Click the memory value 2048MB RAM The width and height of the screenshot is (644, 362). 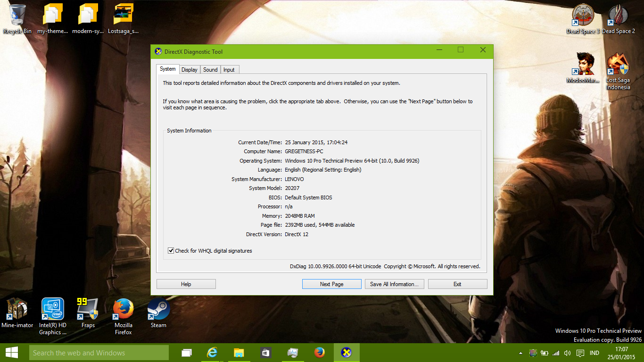(x=300, y=216)
